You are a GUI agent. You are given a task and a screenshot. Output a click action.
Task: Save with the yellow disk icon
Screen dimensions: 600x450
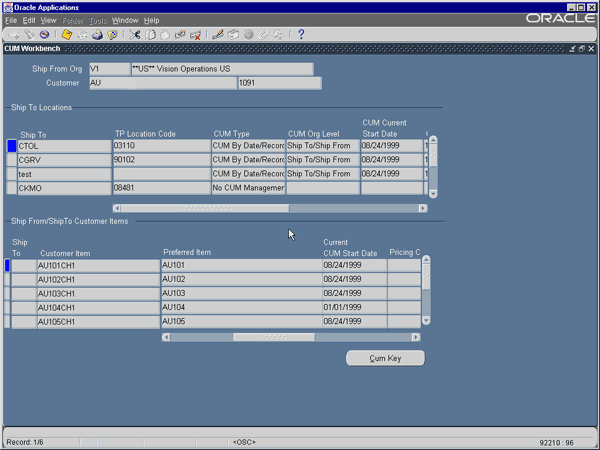67,35
